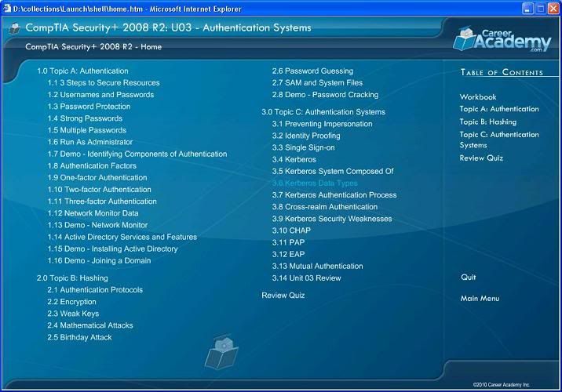Close the Internet Explorer window

[553, 9]
